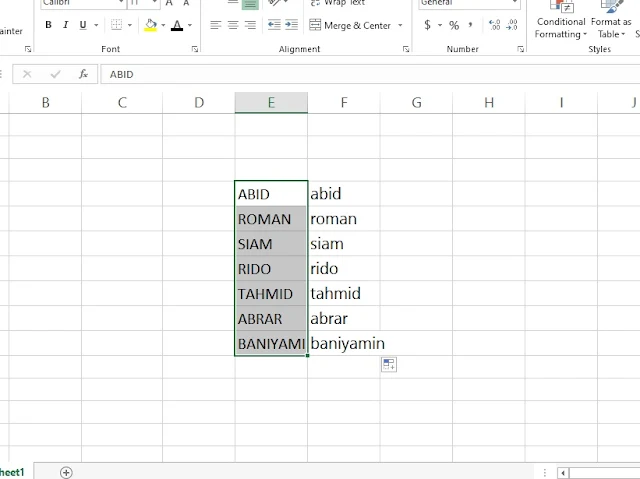
Task: Open Merge & Center dropdown arrow
Action: (400, 25)
